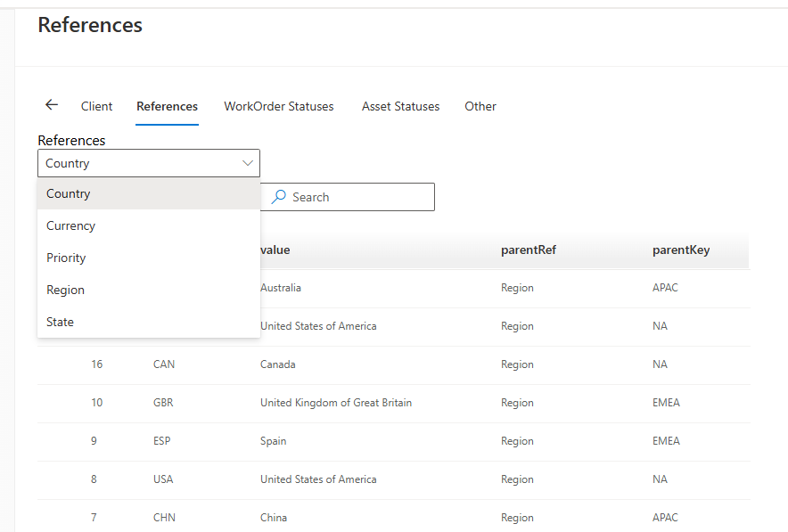Click the Australia value cell
This screenshot has height=532, width=788.
tap(281, 288)
